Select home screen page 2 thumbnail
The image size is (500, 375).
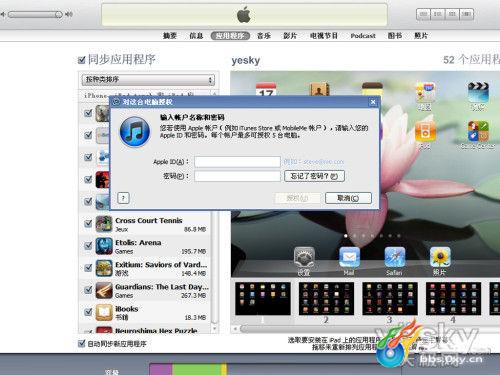pyautogui.click(x=326, y=299)
